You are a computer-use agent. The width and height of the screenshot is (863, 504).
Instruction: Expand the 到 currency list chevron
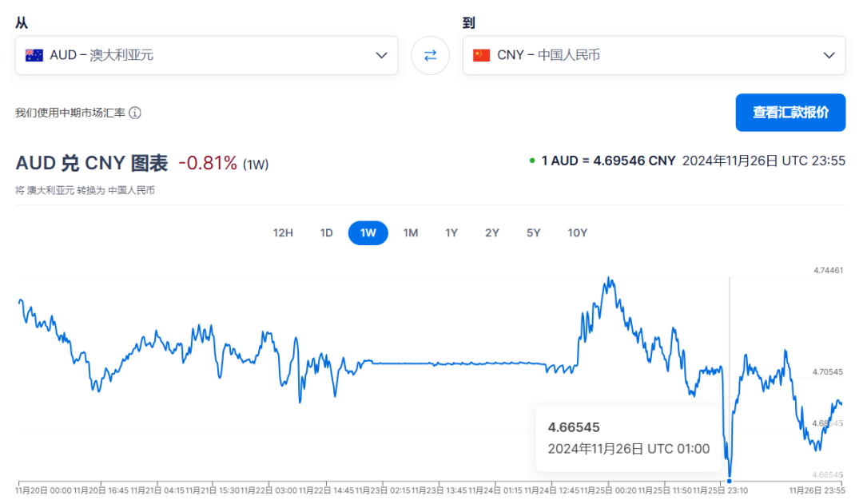tap(829, 55)
